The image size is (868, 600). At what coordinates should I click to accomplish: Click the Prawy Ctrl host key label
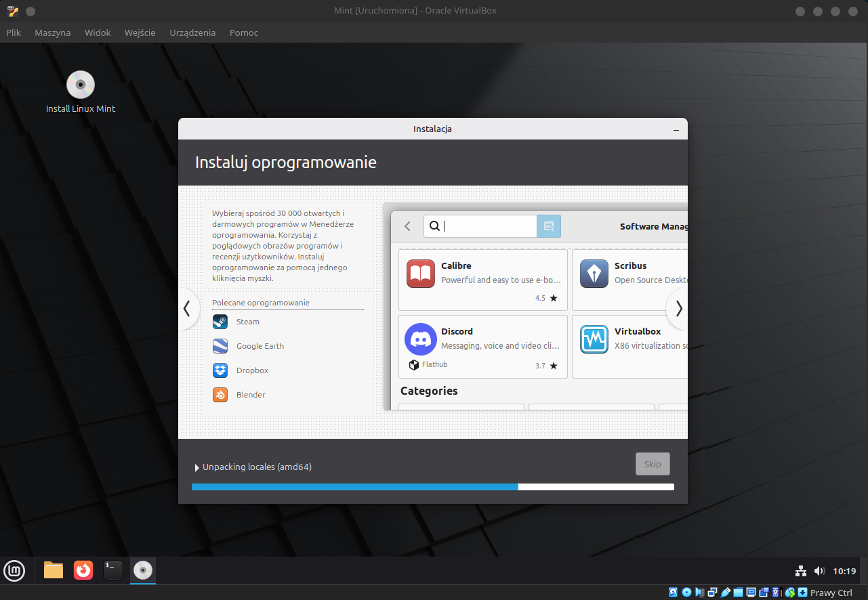click(x=831, y=593)
